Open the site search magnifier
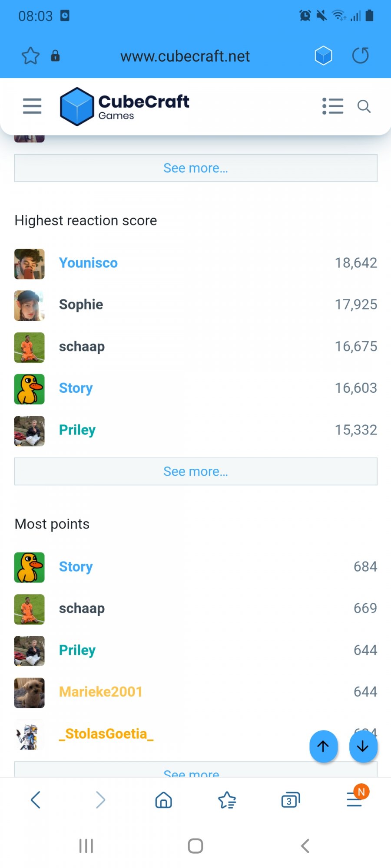 click(364, 106)
